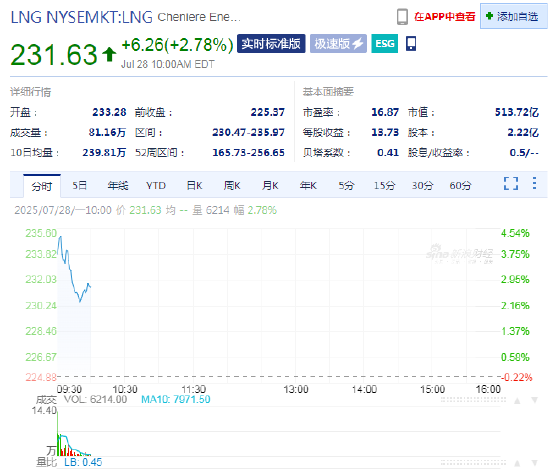Image resolution: width=550 pixels, height=469 pixels.
Task: Click the fullscreen chart icon
Action: click(511, 183)
